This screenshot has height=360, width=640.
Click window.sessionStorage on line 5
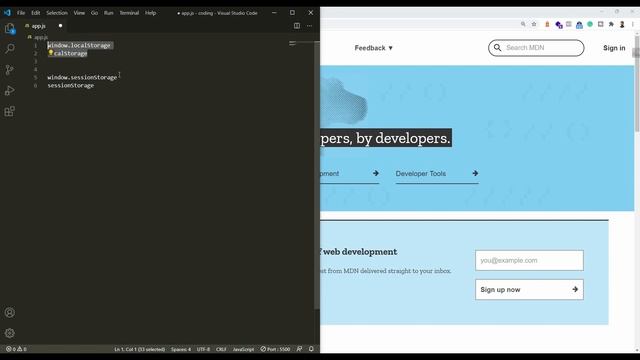[82, 77]
